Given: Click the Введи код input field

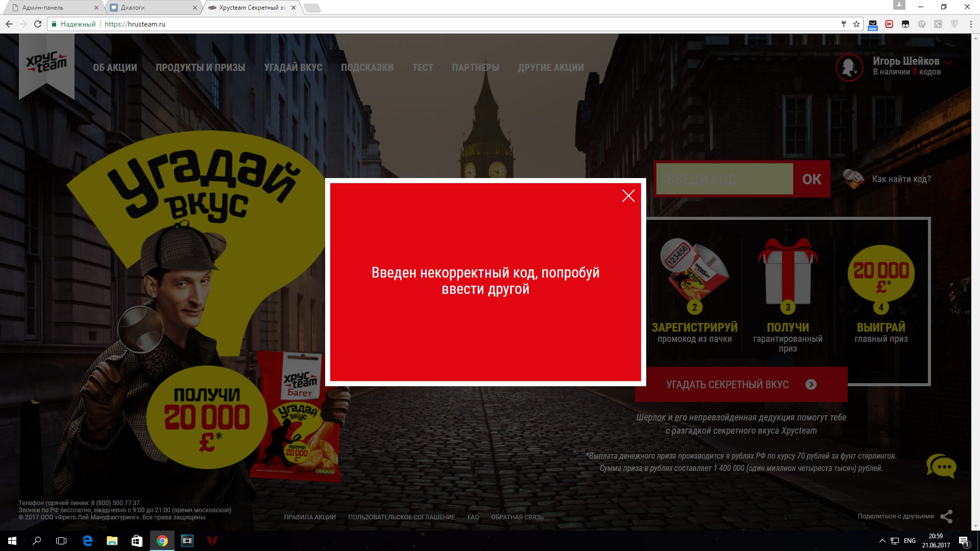Looking at the screenshot, I should click(x=724, y=179).
